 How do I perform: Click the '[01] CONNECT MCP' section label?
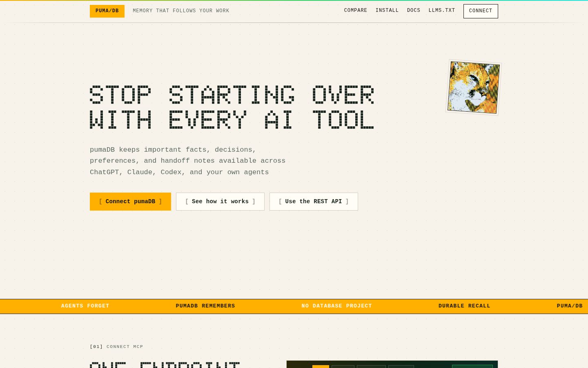click(x=116, y=347)
